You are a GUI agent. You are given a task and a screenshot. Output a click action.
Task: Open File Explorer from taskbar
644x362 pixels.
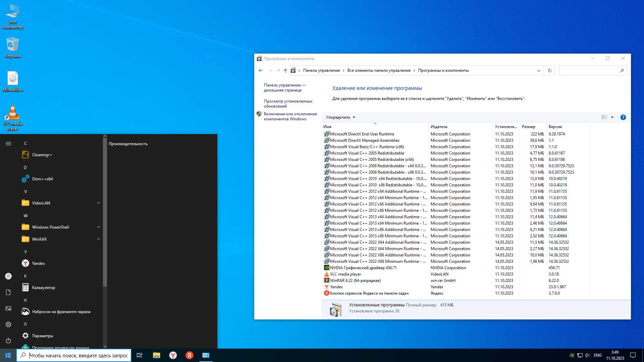point(156,355)
